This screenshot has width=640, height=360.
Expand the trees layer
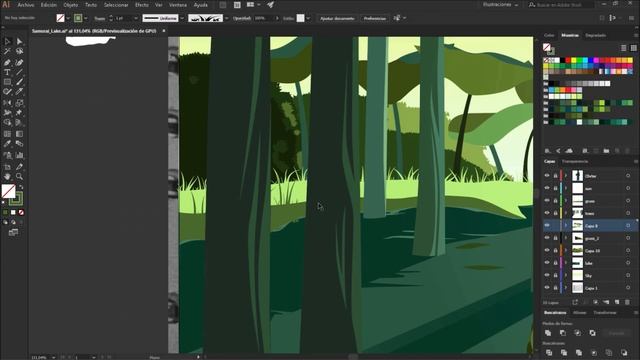pyautogui.click(x=566, y=213)
